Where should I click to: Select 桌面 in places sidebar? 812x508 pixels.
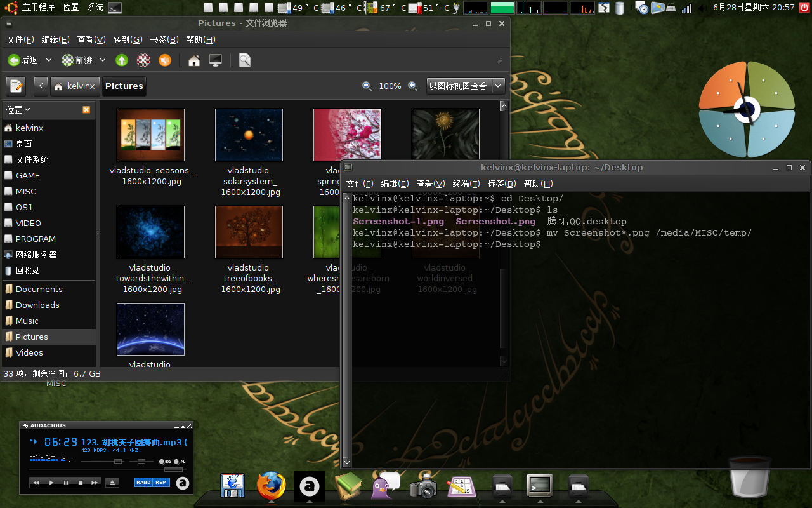pyautogui.click(x=49, y=144)
